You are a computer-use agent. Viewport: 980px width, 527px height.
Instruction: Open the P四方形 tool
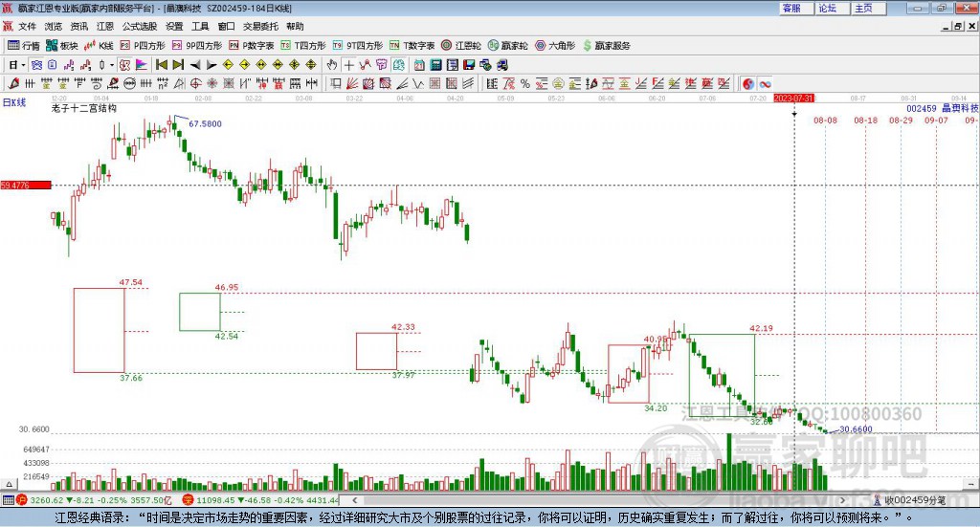click(x=143, y=46)
